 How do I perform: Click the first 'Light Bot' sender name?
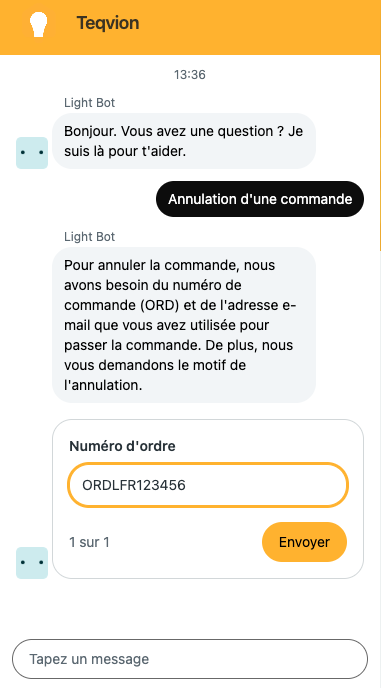90,103
